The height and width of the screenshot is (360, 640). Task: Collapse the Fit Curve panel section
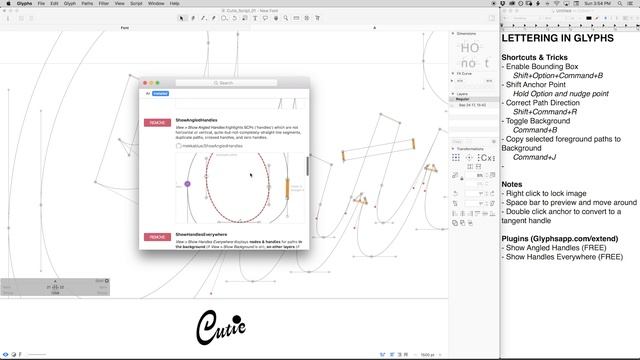click(x=453, y=73)
